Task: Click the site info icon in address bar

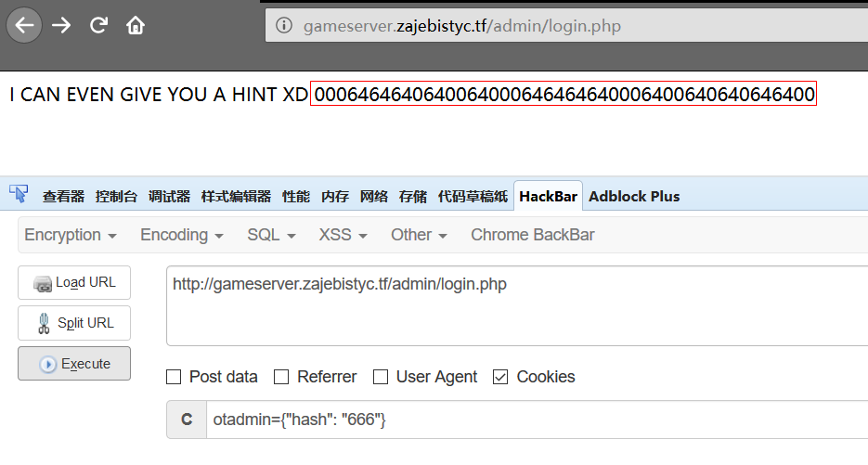Action: [284, 26]
